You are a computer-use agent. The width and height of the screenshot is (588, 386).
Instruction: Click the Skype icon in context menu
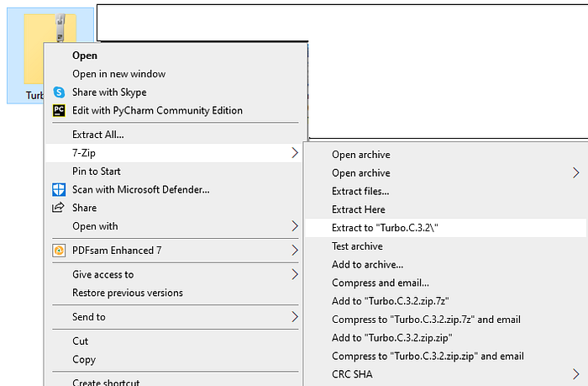tap(59, 92)
